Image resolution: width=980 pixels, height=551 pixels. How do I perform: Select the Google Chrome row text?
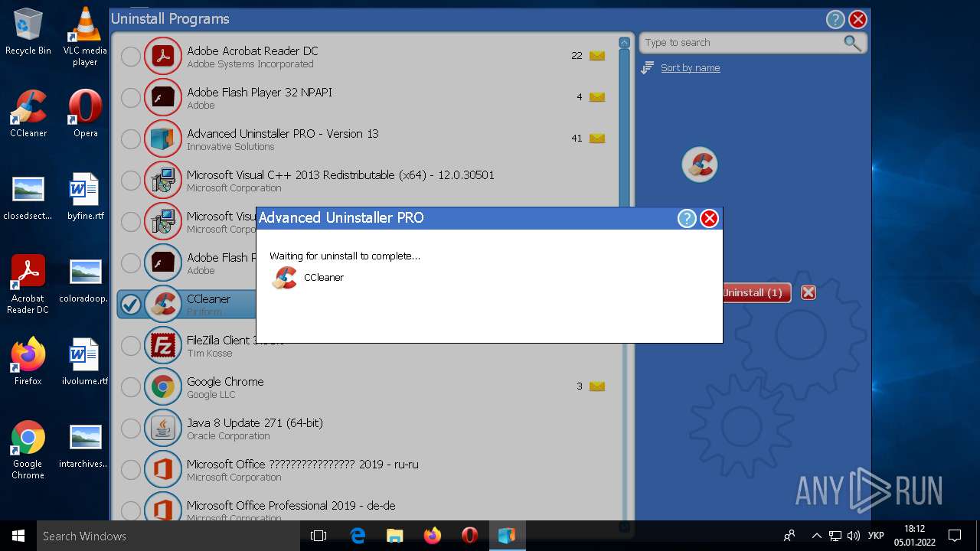coord(225,381)
